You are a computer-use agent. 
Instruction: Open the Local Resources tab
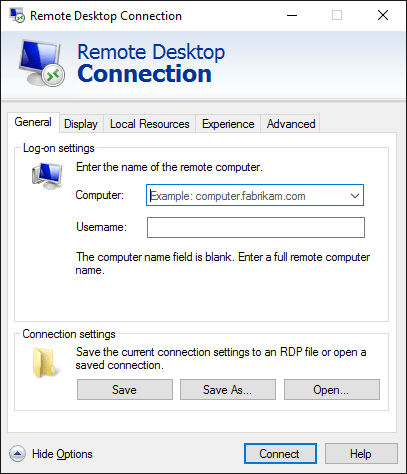tap(150, 124)
